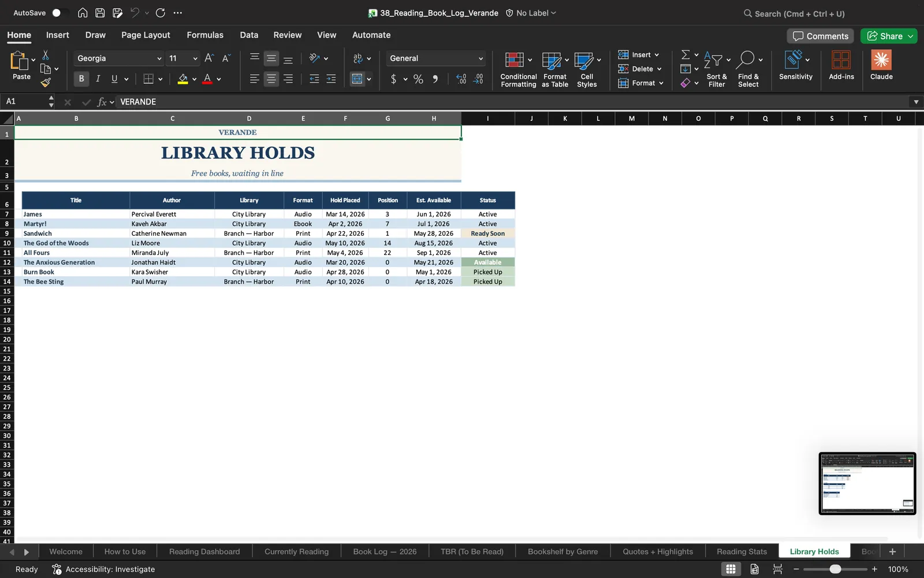Expand the formula bar chevron
Screen dimensions: 924x578
(x=916, y=102)
